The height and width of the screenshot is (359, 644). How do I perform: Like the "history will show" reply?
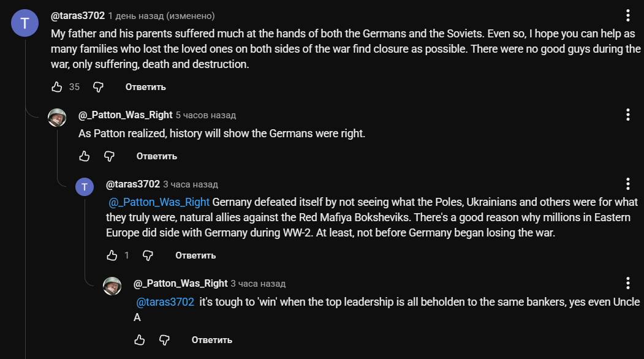pos(85,156)
